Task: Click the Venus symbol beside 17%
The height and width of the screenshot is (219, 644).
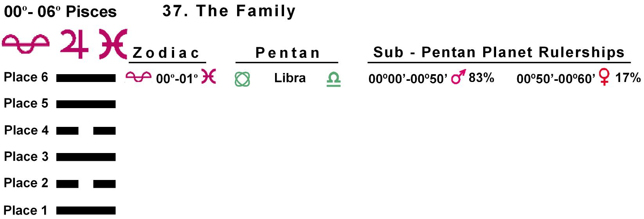Action: (604, 78)
